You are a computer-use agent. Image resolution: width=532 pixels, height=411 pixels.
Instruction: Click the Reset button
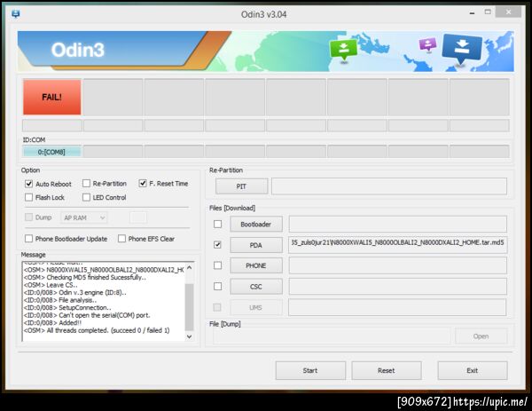(x=387, y=370)
